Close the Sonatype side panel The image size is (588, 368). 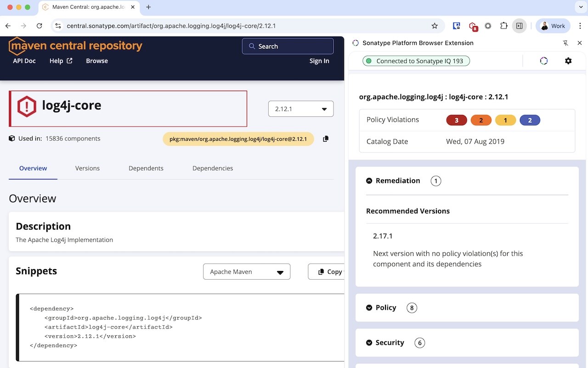pos(580,43)
